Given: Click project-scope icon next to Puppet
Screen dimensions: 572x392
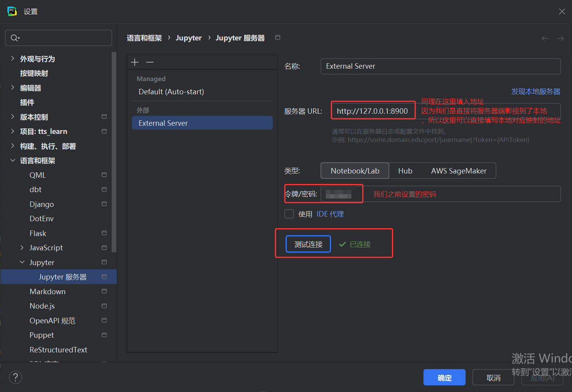Looking at the screenshot, I should click(x=104, y=335).
